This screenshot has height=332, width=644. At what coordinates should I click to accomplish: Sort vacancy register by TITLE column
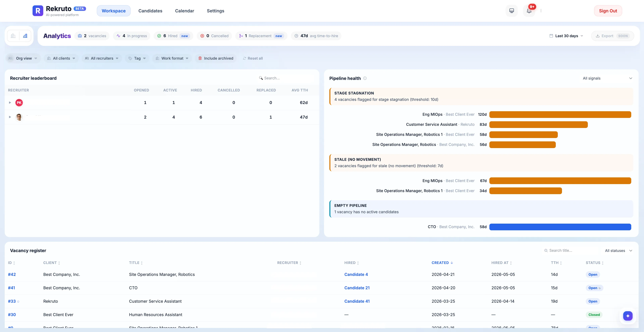(136, 263)
